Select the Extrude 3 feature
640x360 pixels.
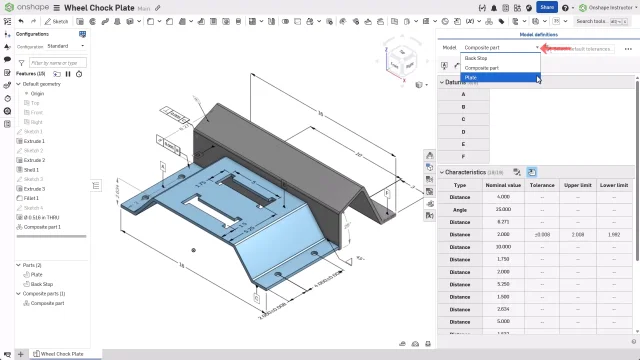pyautogui.click(x=34, y=189)
